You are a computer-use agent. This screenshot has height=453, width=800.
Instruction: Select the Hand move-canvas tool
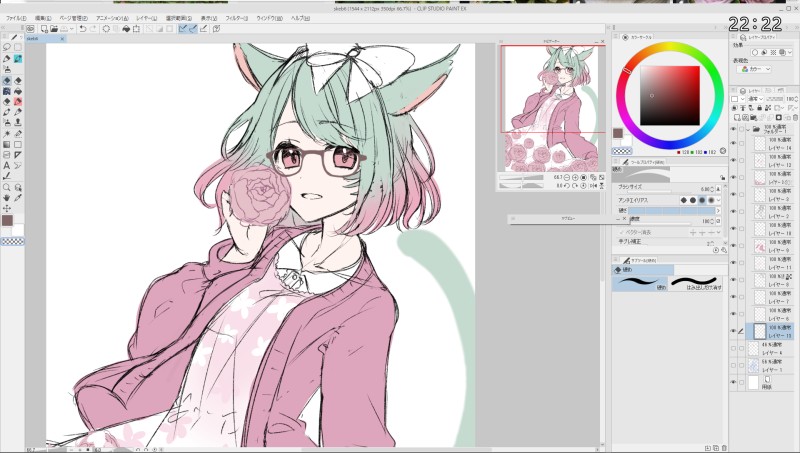pyautogui.click(x=7, y=197)
